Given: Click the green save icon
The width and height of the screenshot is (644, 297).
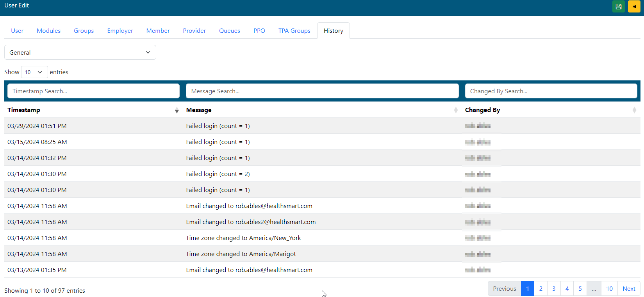Looking at the screenshot, I should [618, 7].
